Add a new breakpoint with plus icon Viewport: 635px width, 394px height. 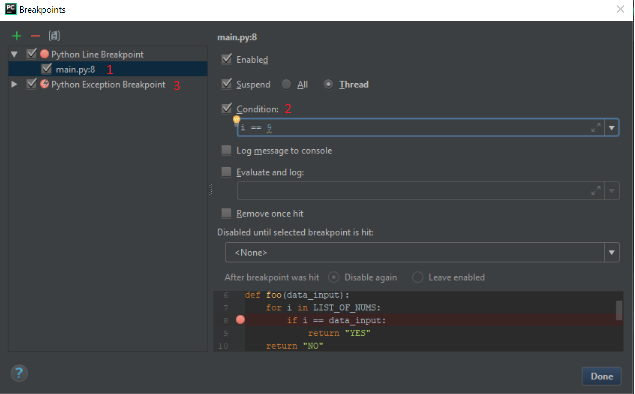17,36
